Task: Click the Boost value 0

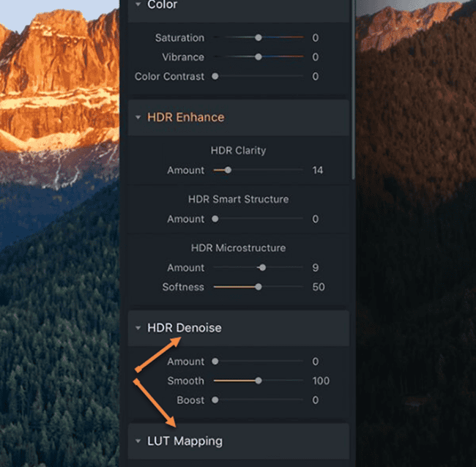Action: [x=316, y=400]
